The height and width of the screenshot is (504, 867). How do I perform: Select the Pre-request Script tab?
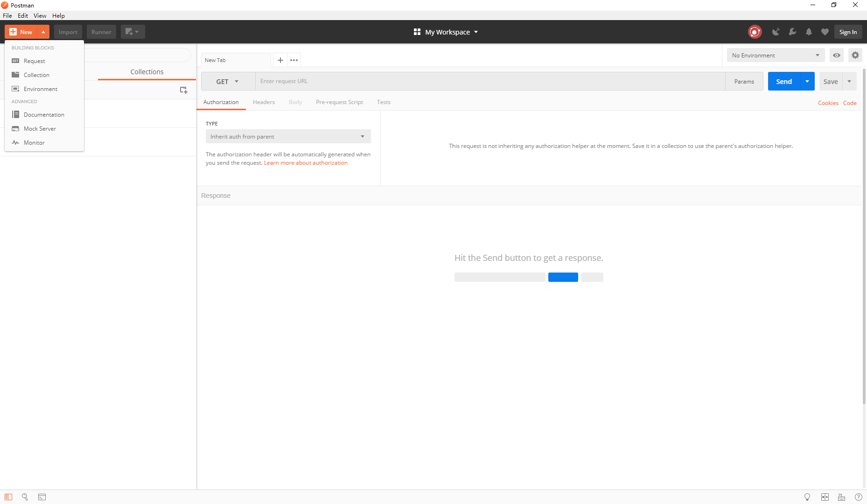(339, 102)
